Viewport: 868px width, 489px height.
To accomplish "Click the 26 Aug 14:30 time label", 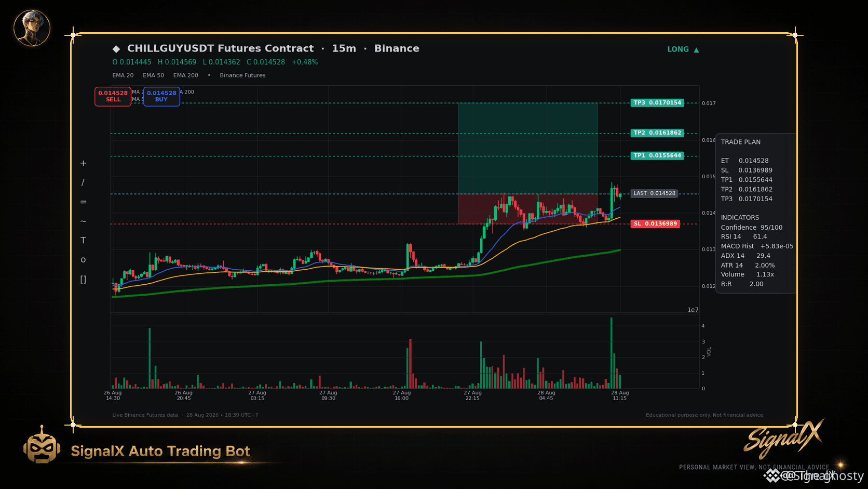I will click(x=113, y=395).
